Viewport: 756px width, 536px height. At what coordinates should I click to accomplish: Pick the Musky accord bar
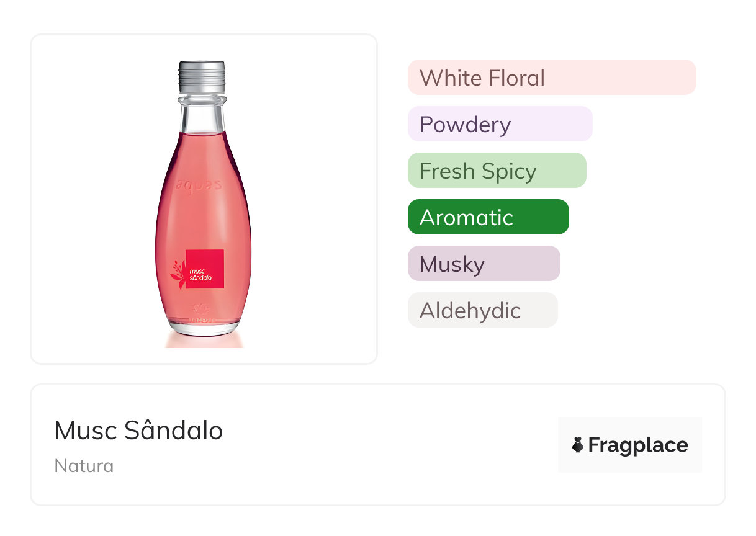[484, 264]
